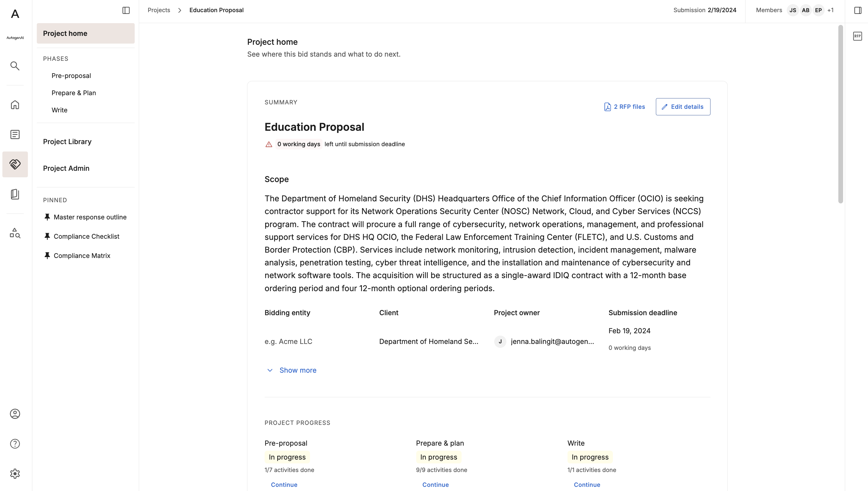Select Pre-proposal phase in sidebar
The width and height of the screenshot is (868, 491).
point(71,76)
